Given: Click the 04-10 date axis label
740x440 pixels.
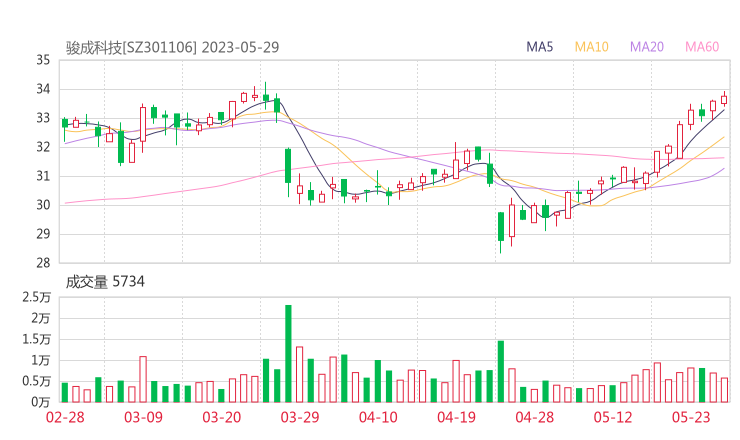Looking at the screenshot, I should 378,417.
